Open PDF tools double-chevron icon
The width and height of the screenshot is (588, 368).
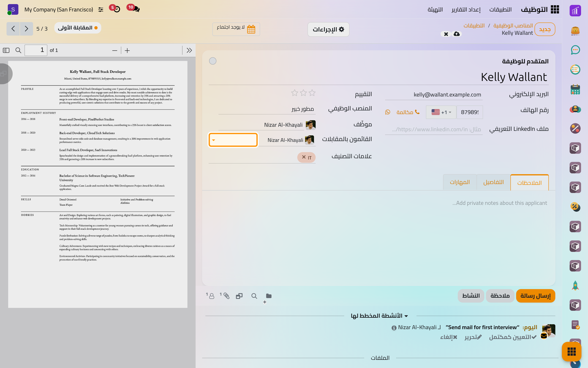tap(189, 50)
